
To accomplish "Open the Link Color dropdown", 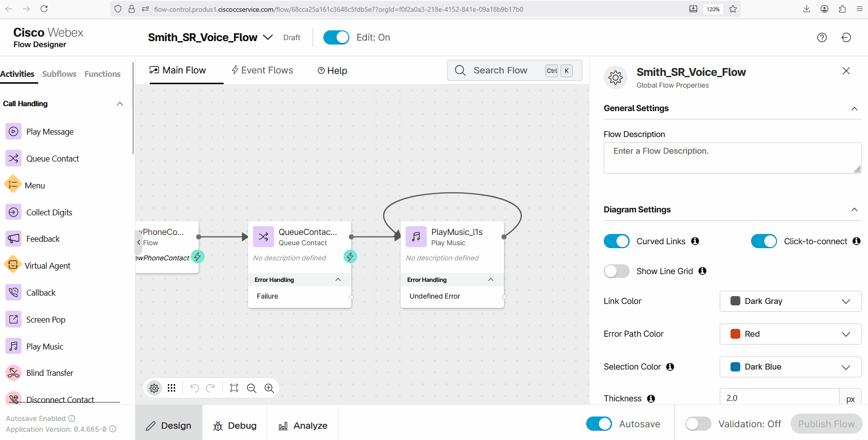I will click(790, 301).
